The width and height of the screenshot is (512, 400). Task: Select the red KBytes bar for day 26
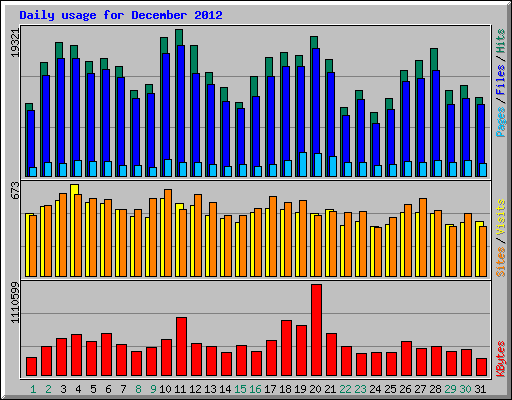click(406, 359)
